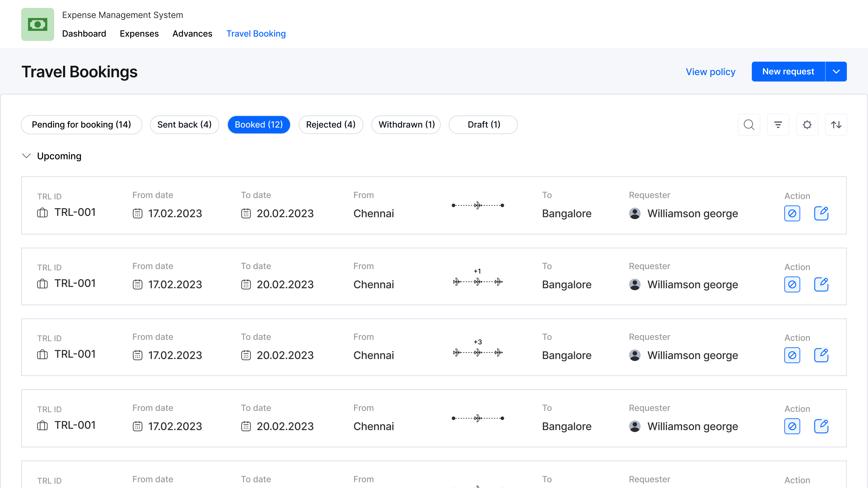
Task: Select the Booked (12) filter chip
Action: click(x=259, y=125)
